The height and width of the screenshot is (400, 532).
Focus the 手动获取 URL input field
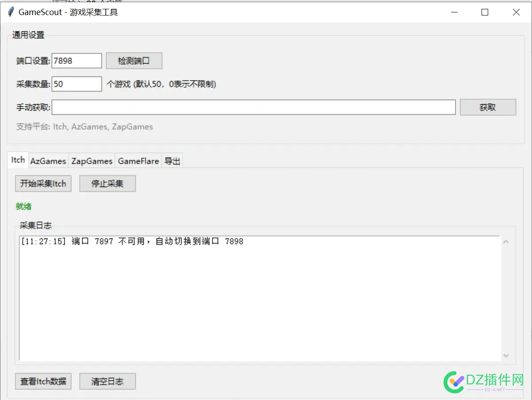click(x=254, y=107)
